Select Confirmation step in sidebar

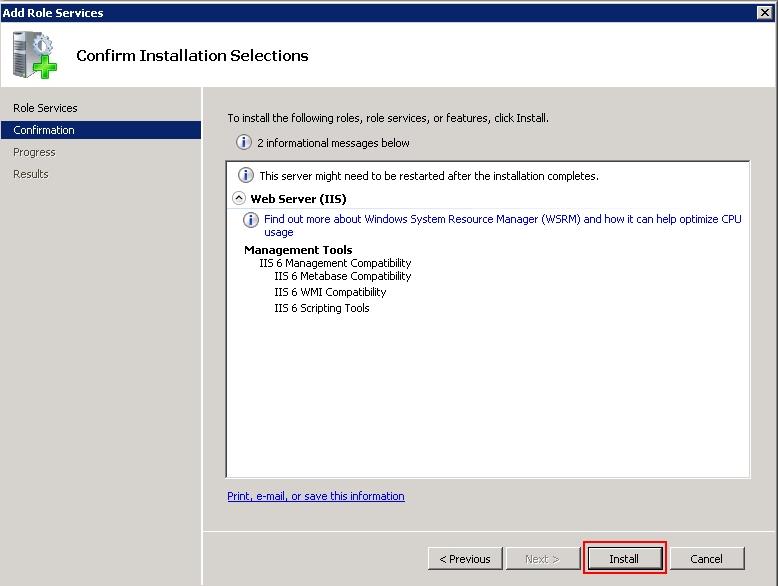click(x=101, y=130)
